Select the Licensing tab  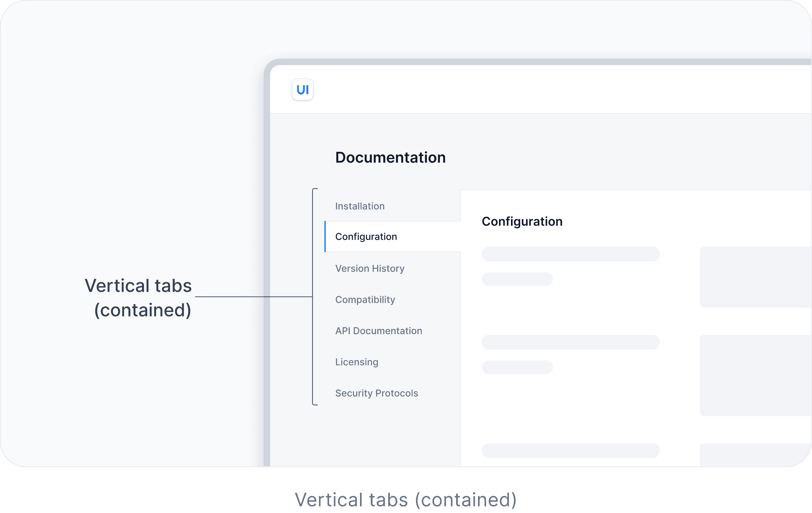click(x=392, y=362)
